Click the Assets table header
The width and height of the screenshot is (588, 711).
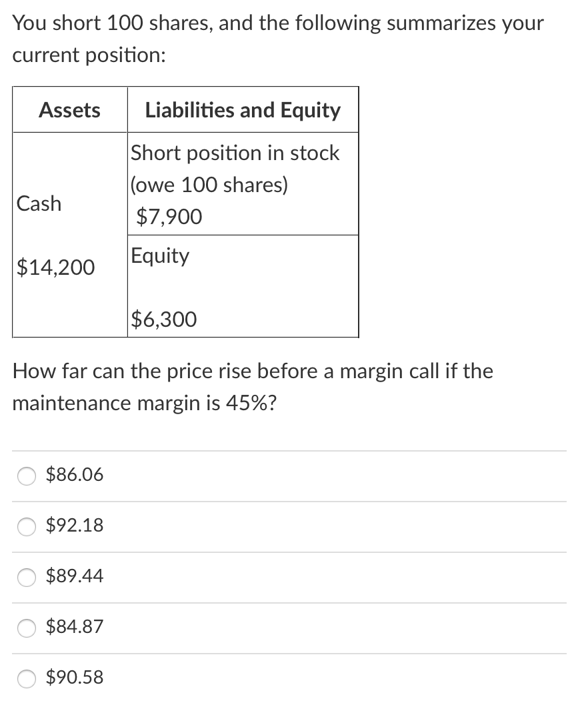click(69, 110)
